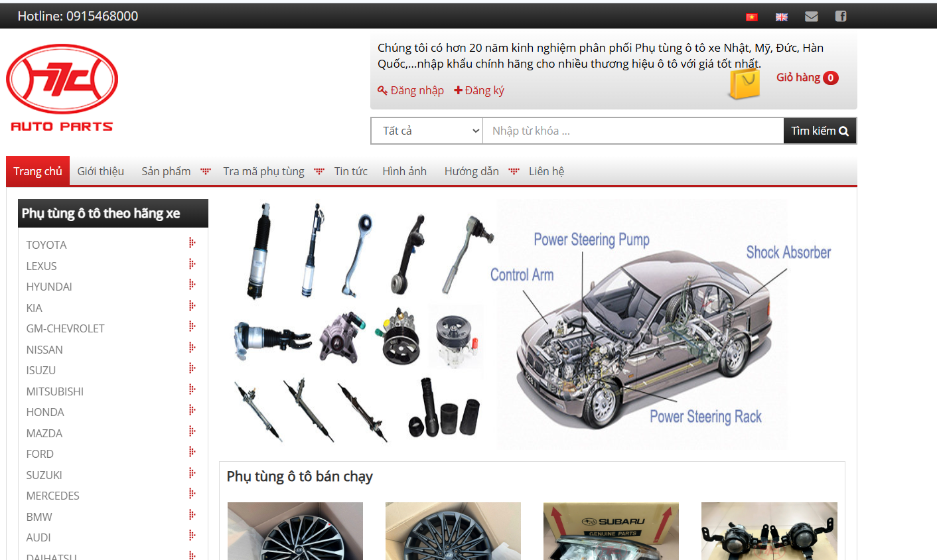The height and width of the screenshot is (560, 937).
Task: Click the Hotline: 0915468000 text
Action: point(78,16)
